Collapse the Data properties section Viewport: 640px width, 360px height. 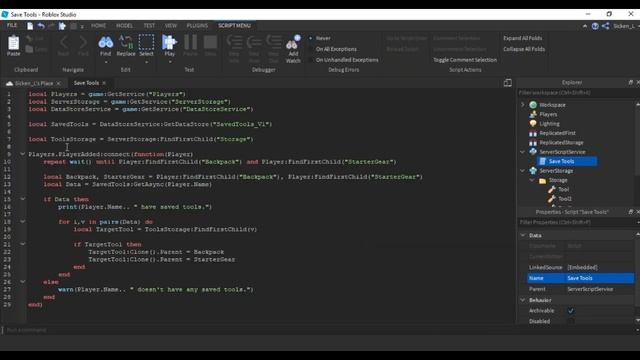tap(523, 235)
